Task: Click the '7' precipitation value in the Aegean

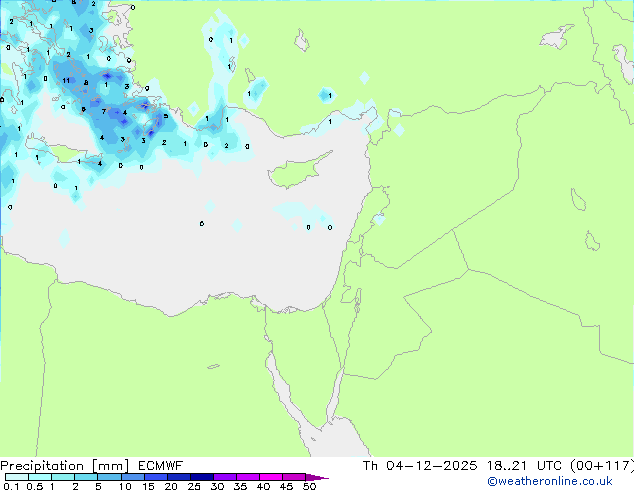Action: point(104,112)
